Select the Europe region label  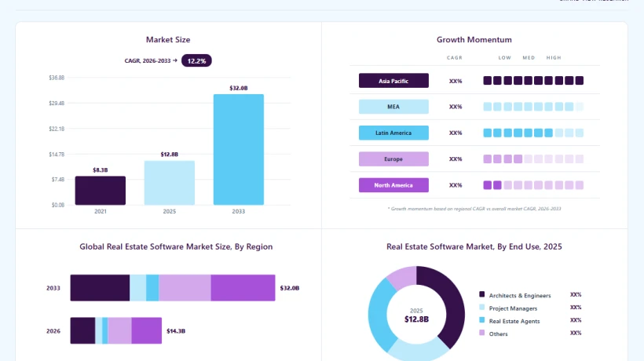(x=393, y=159)
